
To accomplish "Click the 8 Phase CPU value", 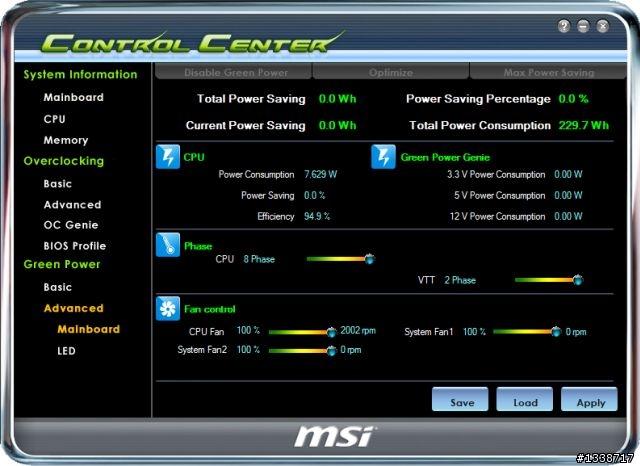I will pyautogui.click(x=259, y=259).
